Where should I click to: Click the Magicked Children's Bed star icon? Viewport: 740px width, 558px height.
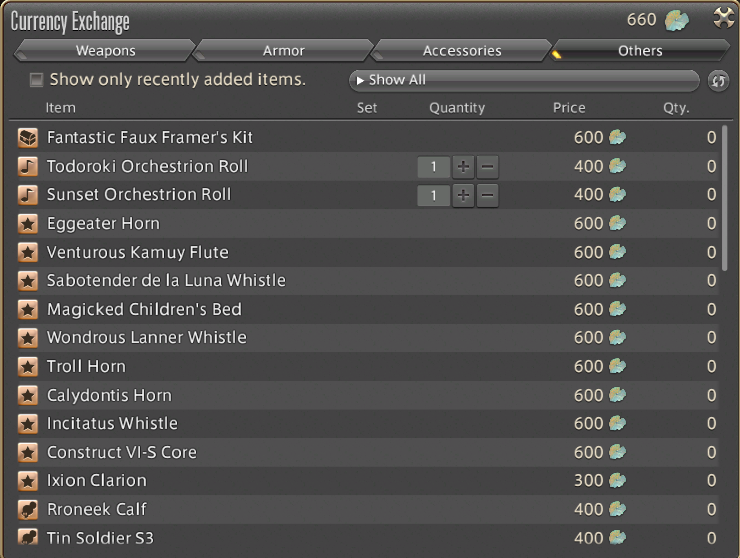click(x=28, y=310)
